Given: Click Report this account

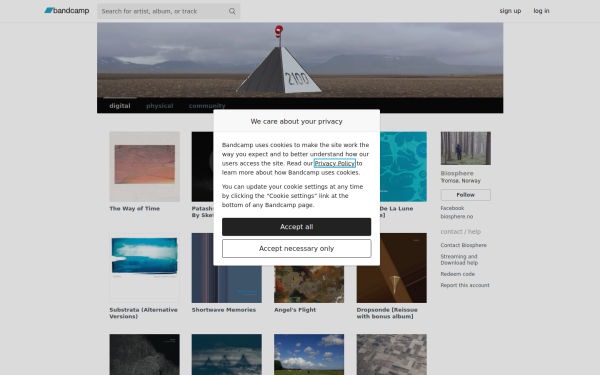Looking at the screenshot, I should 465,285.
